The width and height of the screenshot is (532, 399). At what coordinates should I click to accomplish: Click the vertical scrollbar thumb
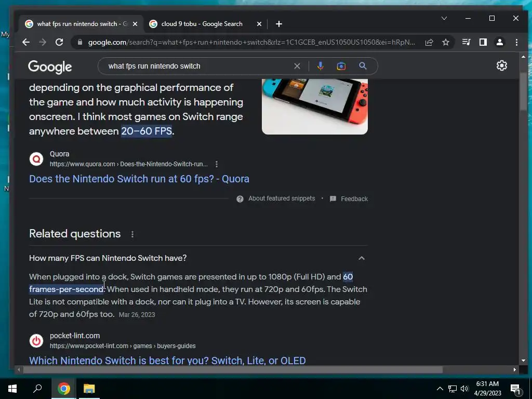[x=523, y=91]
